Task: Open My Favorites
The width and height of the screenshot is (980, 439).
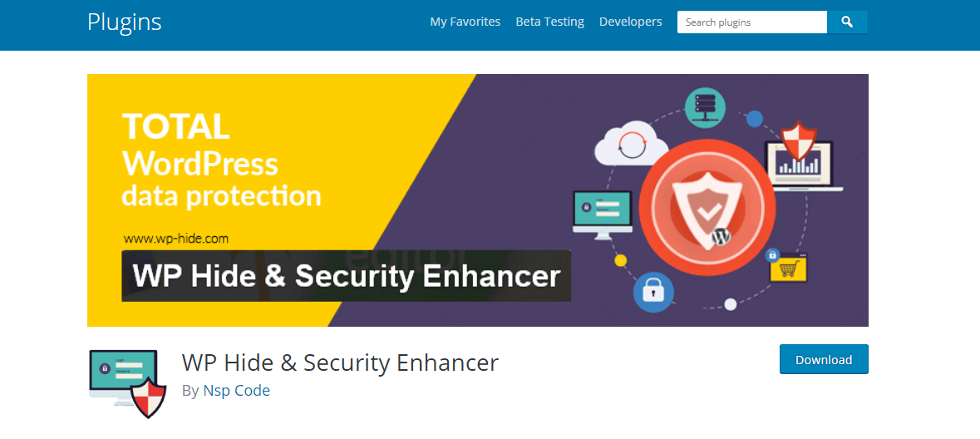Action: pos(465,22)
